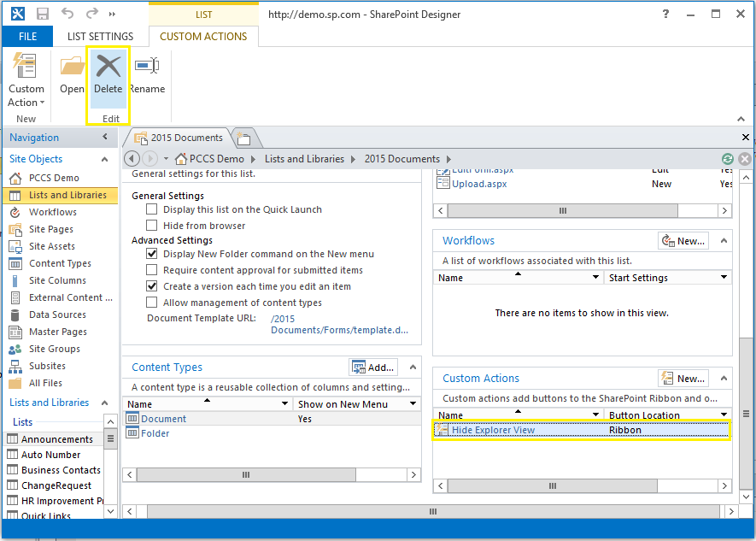Open the Upload.aspx form link
This screenshot has width=756, height=541.
479,185
